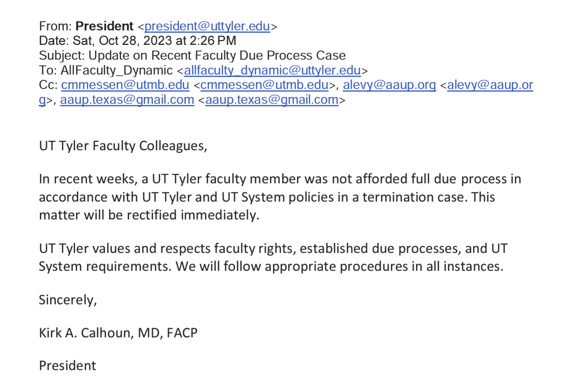567x392 pixels.
Task: Open first aaup.texas@gmail.com link
Action: click(127, 100)
